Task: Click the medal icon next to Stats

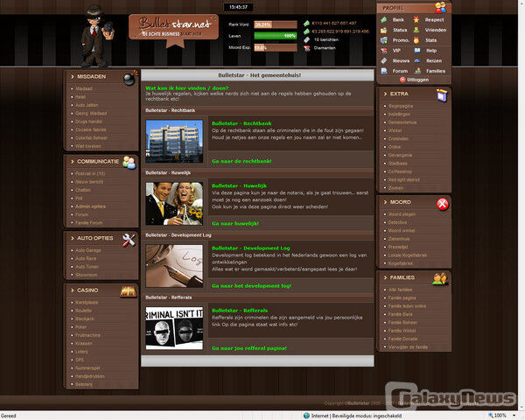Action: tap(416, 40)
